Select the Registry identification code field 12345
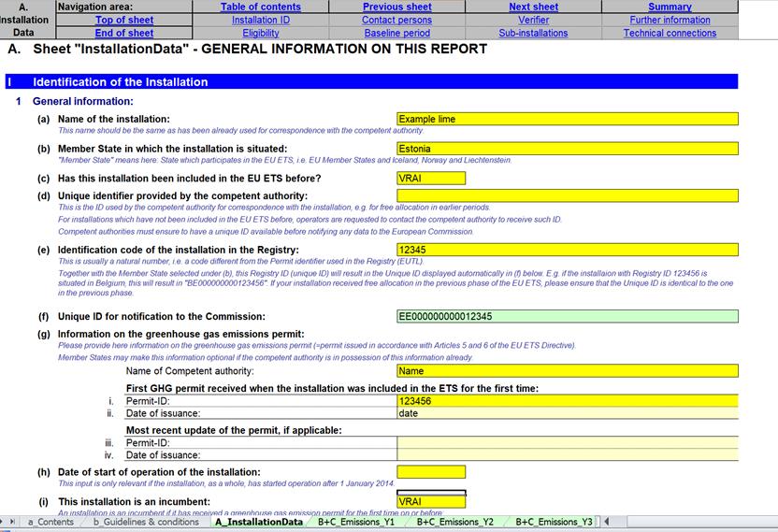 (567, 250)
